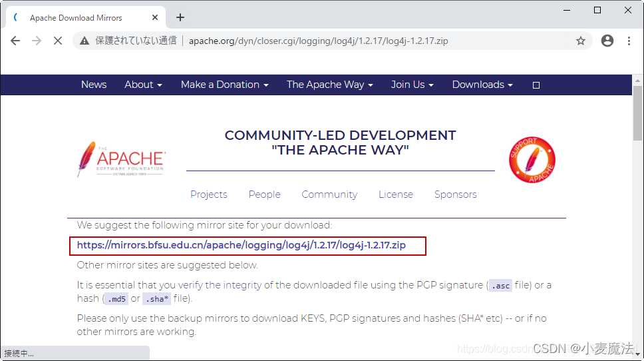Expand the Make a Donation dropdown
The image size is (644, 361).
pyautogui.click(x=225, y=85)
